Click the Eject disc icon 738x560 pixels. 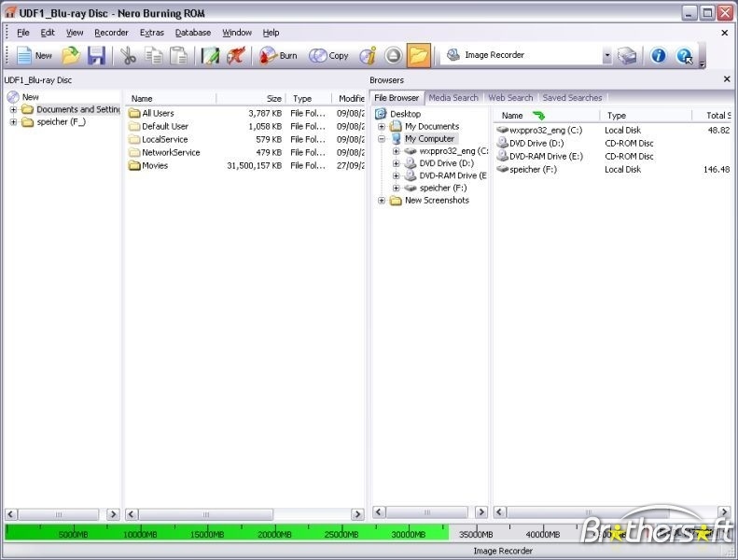coord(393,56)
